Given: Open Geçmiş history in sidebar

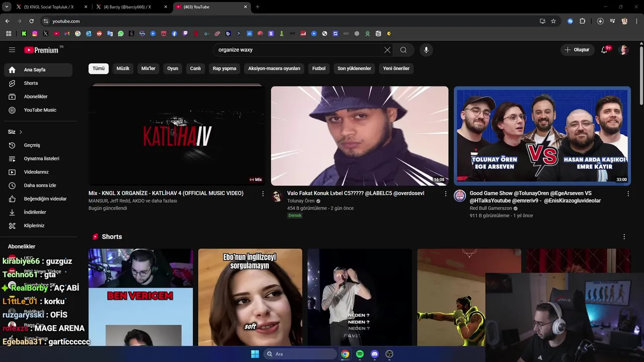Looking at the screenshot, I should click(38, 145).
